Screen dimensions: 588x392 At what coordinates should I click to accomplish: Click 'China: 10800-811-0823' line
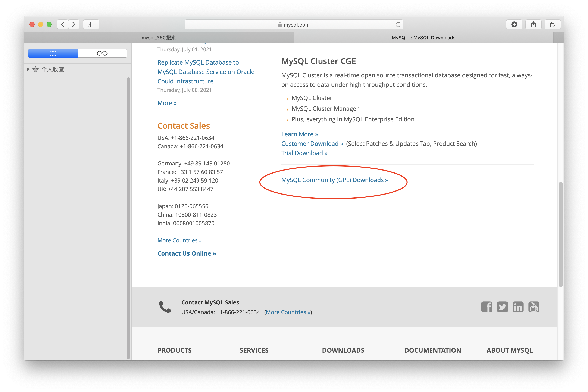[187, 215]
